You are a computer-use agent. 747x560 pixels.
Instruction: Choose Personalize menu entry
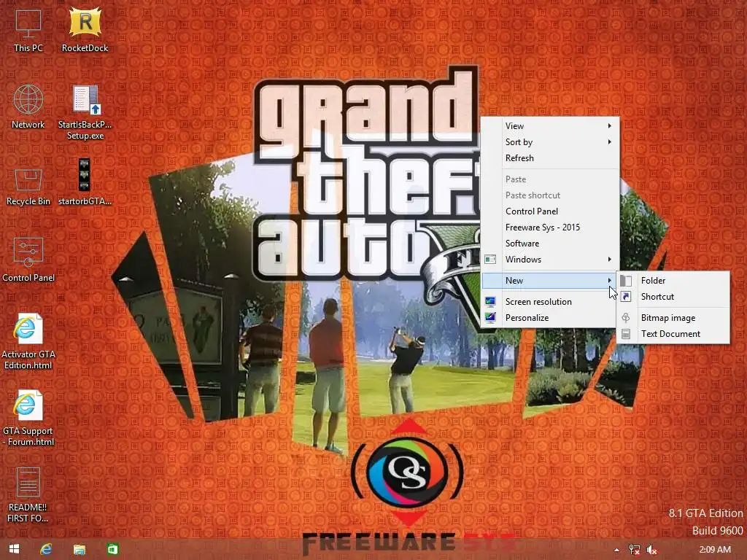click(x=550, y=318)
